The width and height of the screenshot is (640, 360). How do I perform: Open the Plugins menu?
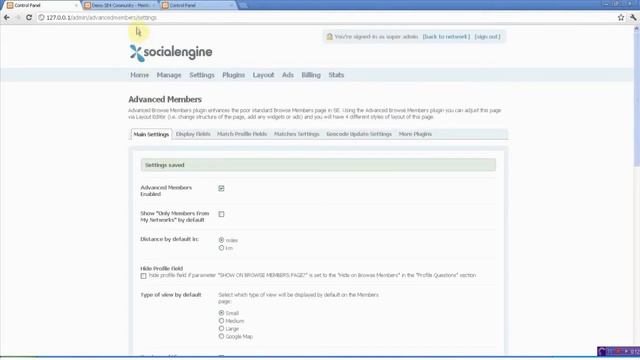click(x=233, y=75)
